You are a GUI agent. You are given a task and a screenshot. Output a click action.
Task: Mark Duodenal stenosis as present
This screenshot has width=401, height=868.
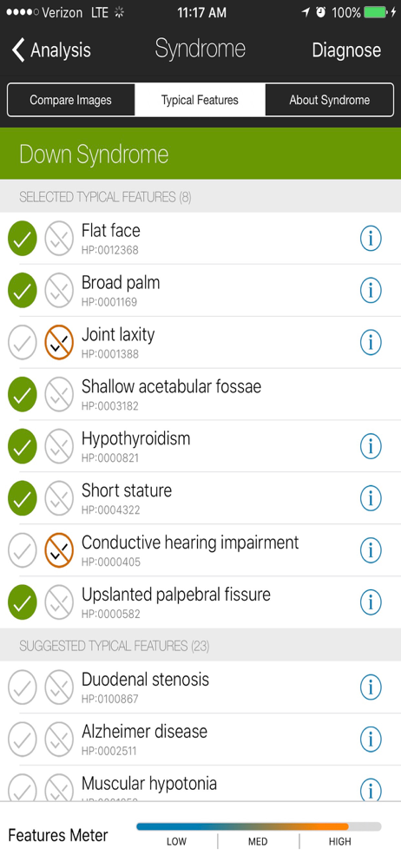[23, 687]
